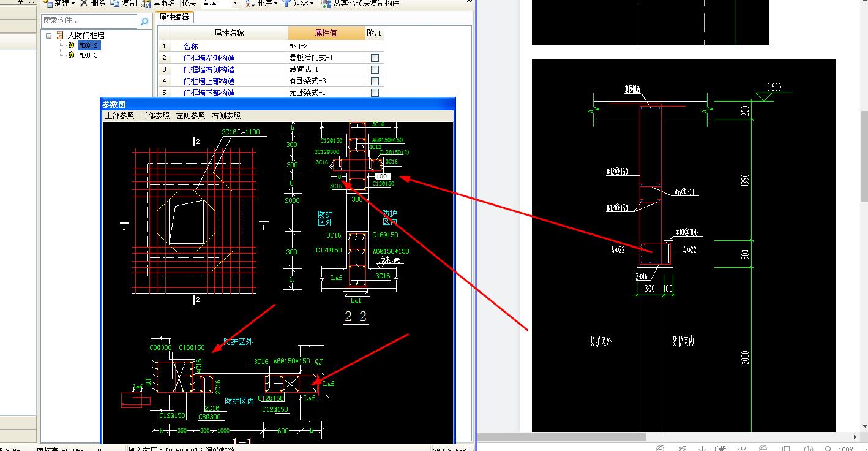
Task: Click the magnifier search icon
Action: [144, 21]
